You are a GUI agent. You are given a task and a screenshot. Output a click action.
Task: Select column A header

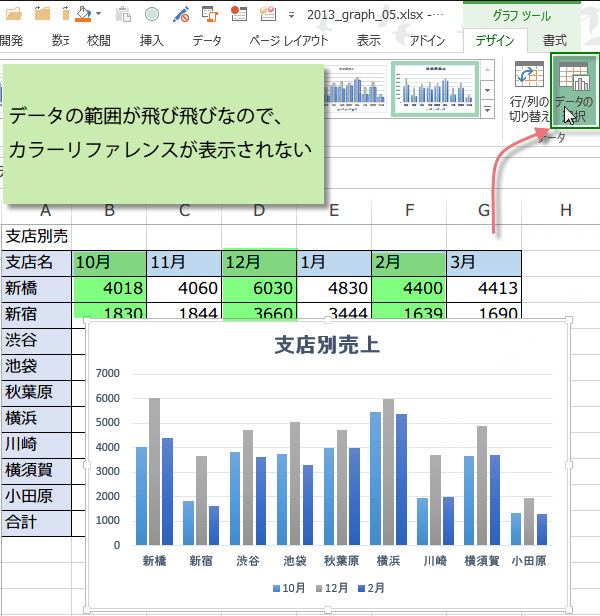pyautogui.click(x=46, y=211)
